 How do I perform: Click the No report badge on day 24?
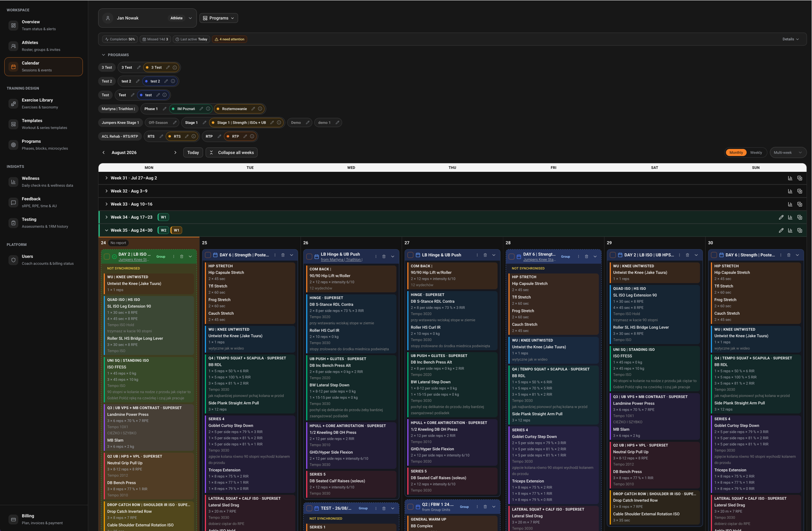[x=118, y=243]
